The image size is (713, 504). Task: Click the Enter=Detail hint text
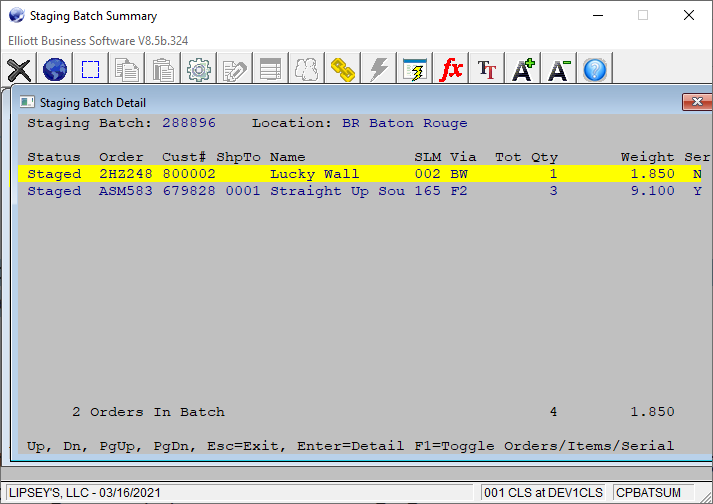pos(351,446)
